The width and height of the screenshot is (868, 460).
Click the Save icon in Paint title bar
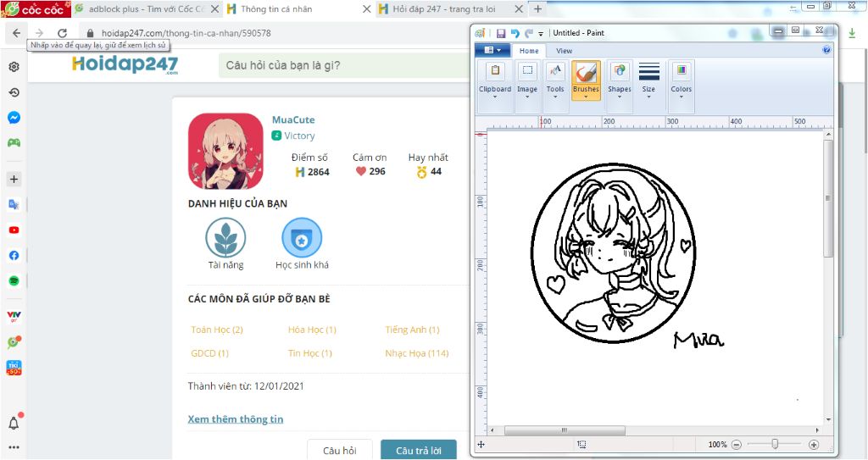(501, 33)
